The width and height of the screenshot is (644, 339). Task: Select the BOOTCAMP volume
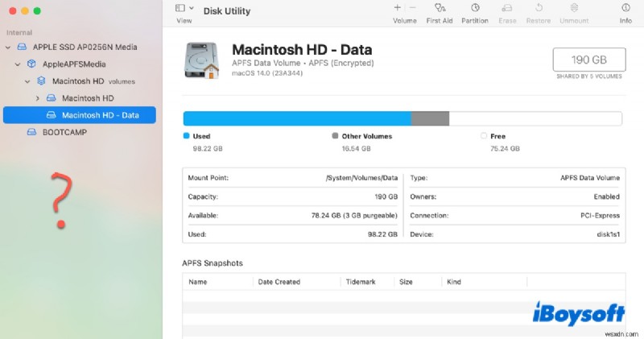point(64,132)
